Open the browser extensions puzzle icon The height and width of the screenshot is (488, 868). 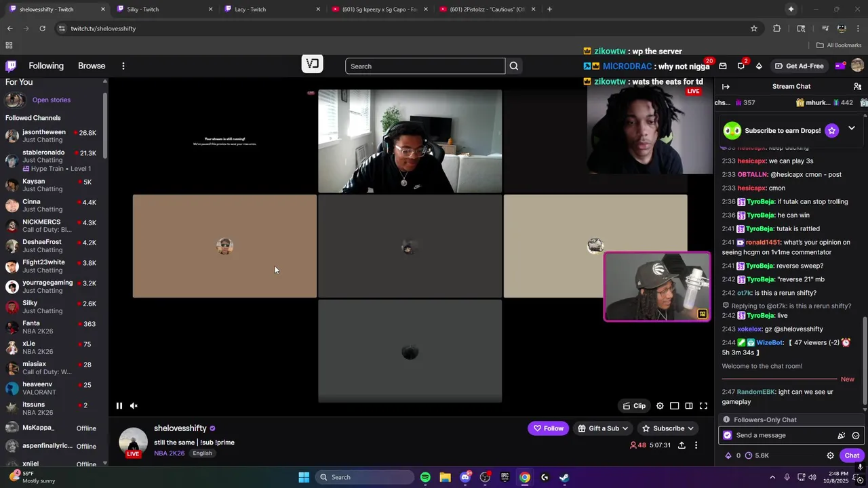coord(777,28)
